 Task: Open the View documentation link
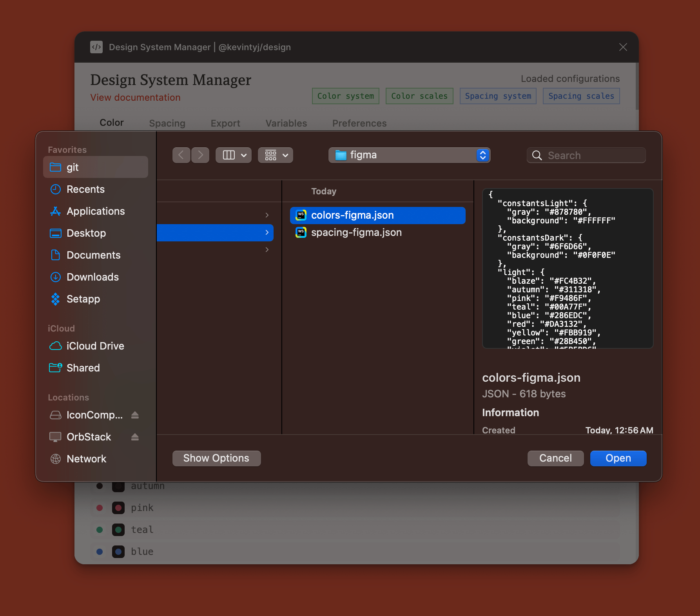click(x=135, y=98)
